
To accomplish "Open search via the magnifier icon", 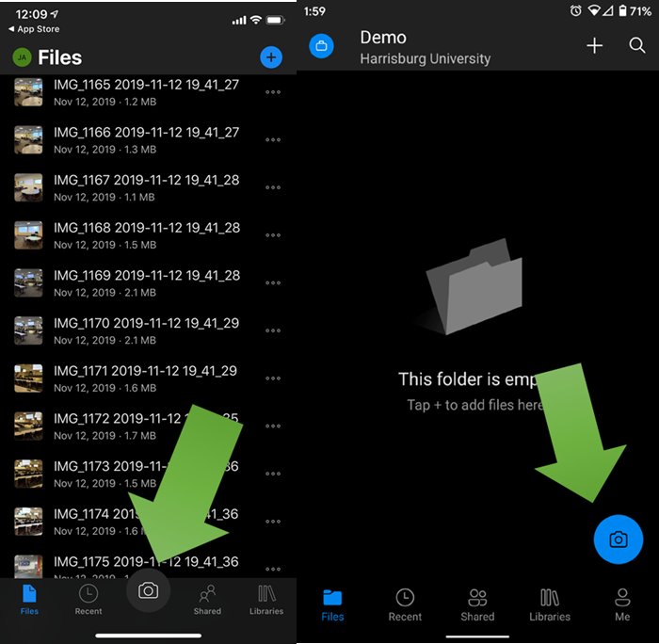I will click(x=637, y=45).
